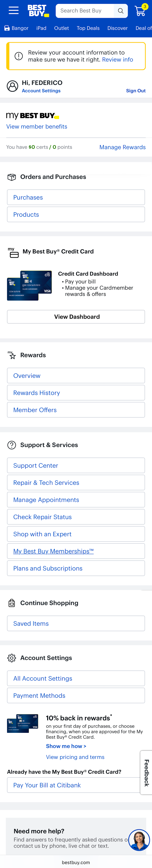The height and width of the screenshot is (868, 152).
Task: Click the search magnifier icon
Action: pos(120,10)
